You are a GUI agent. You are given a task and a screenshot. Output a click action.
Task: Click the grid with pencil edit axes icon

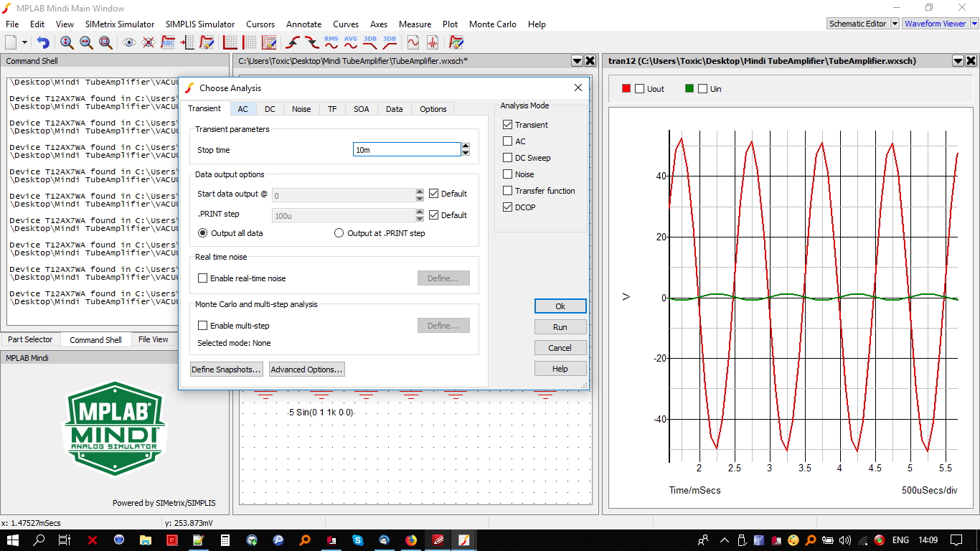tap(269, 43)
